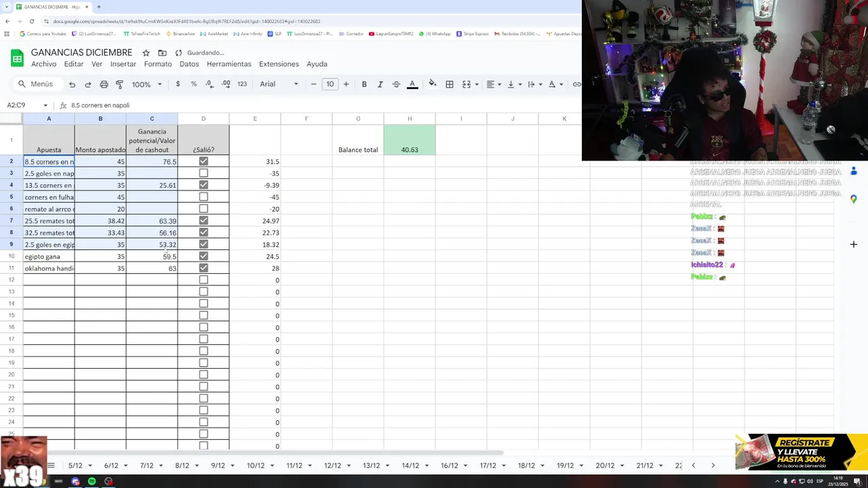868x488 pixels.
Task: Uncheck ¿Salió? for egipto gana row
Action: pos(203,256)
